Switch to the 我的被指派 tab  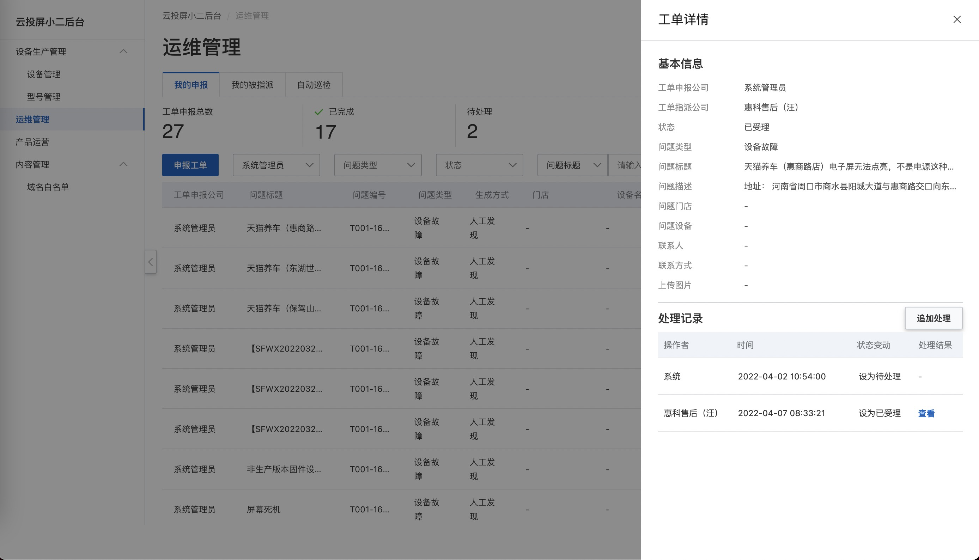(x=252, y=85)
